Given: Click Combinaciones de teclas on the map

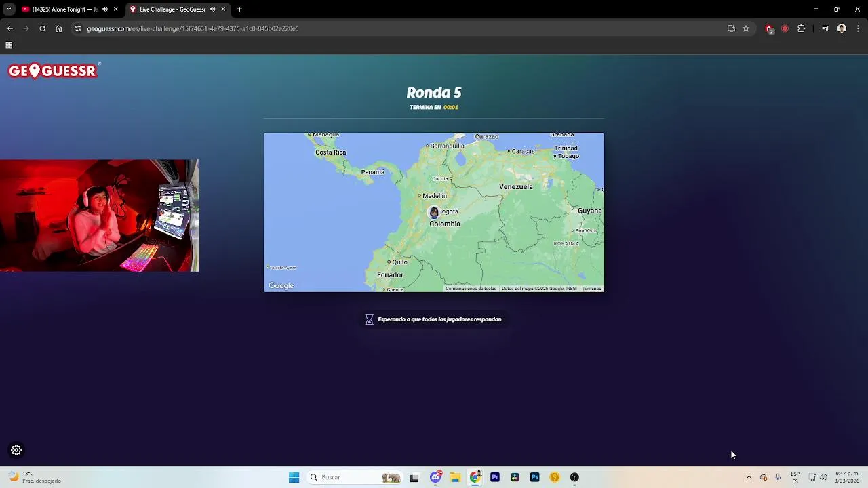Looking at the screenshot, I should point(471,289).
